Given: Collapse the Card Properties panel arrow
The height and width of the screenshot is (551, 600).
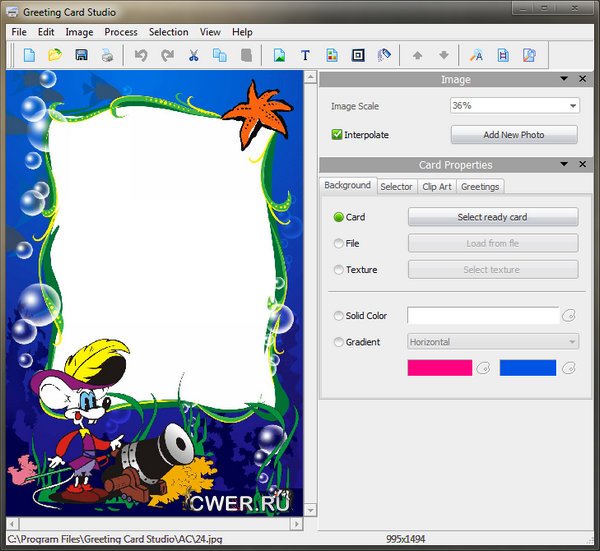Looking at the screenshot, I should point(564,164).
